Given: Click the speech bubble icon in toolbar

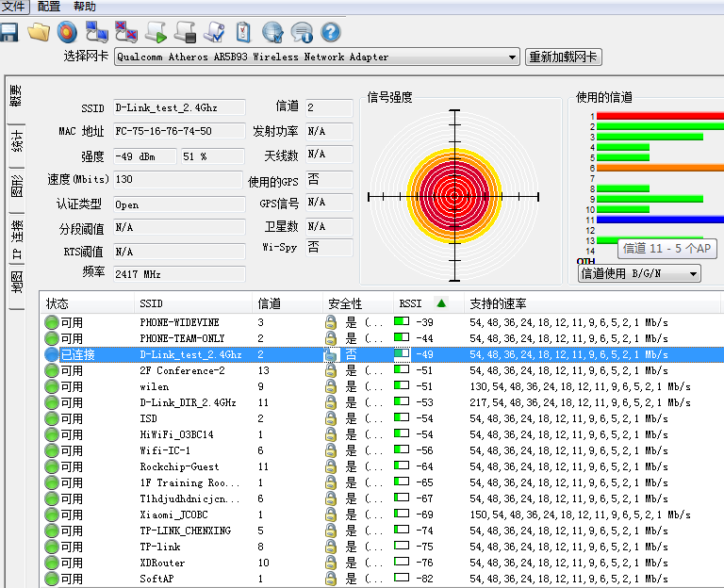Looking at the screenshot, I should (302, 33).
